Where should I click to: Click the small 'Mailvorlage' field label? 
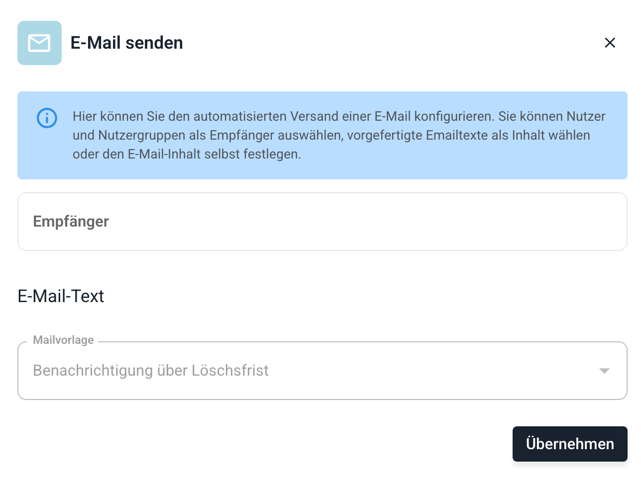(x=63, y=341)
